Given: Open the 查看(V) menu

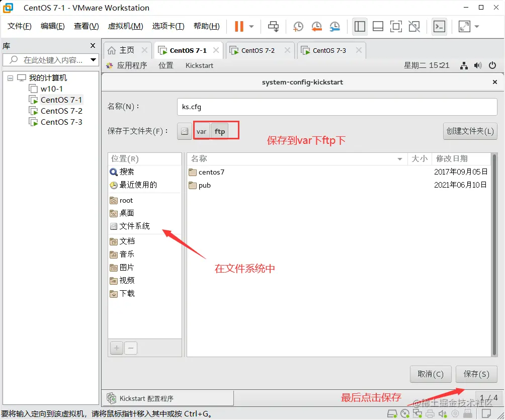Looking at the screenshot, I should coord(87,26).
